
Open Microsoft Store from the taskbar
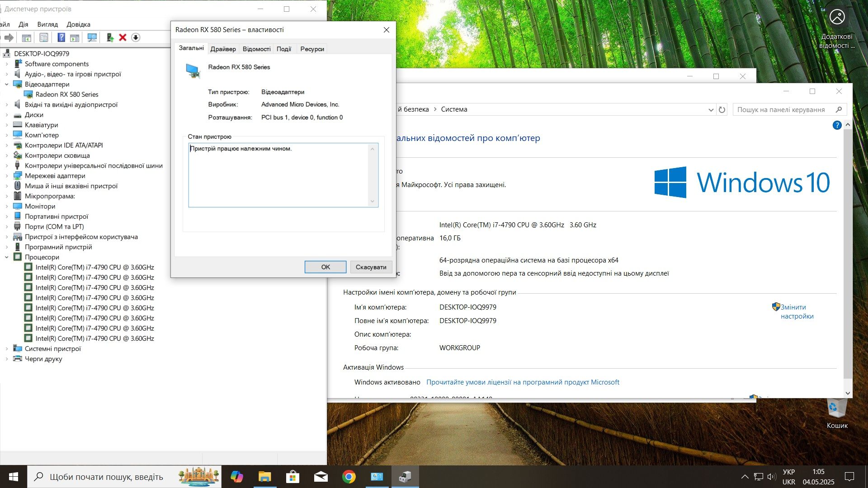tap(292, 477)
